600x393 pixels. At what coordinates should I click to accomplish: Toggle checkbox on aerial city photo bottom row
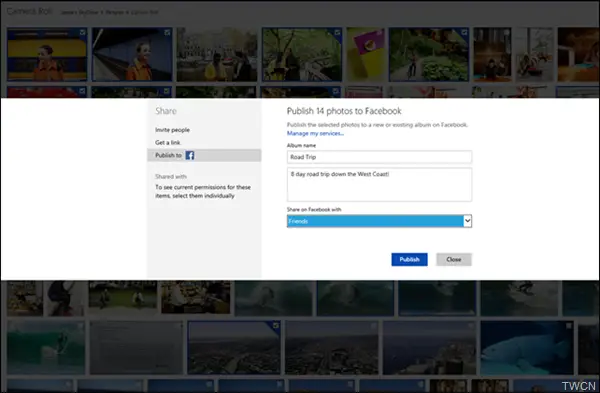pyautogui.click(x=276, y=326)
